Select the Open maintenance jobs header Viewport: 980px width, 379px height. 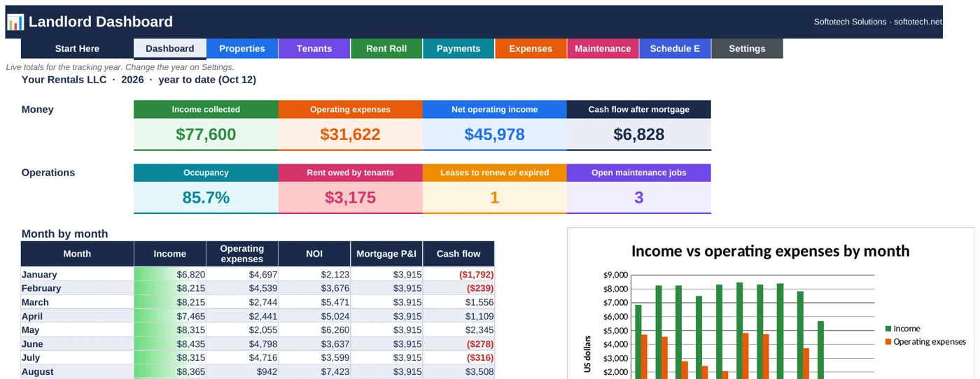click(x=638, y=173)
